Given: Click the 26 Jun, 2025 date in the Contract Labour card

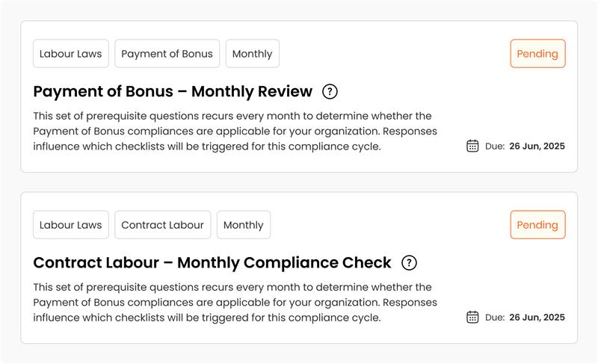Looking at the screenshot, I should (537, 318).
